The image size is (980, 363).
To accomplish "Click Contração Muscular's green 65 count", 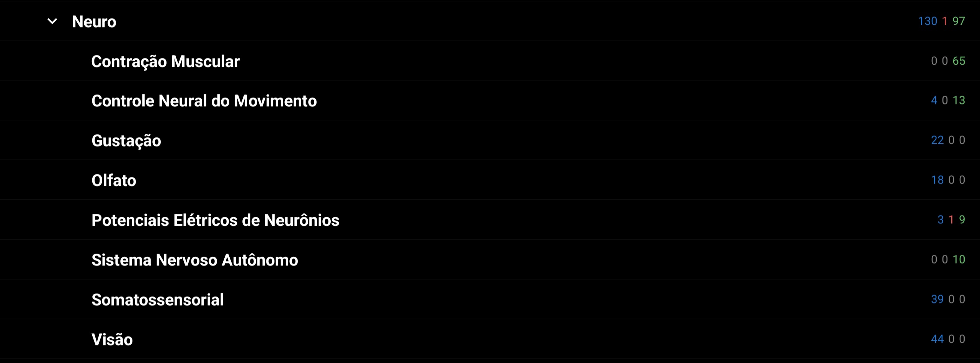I will 959,61.
